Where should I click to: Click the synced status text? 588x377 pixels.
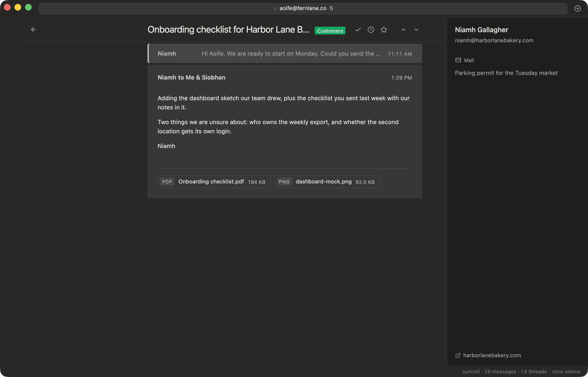(471, 371)
